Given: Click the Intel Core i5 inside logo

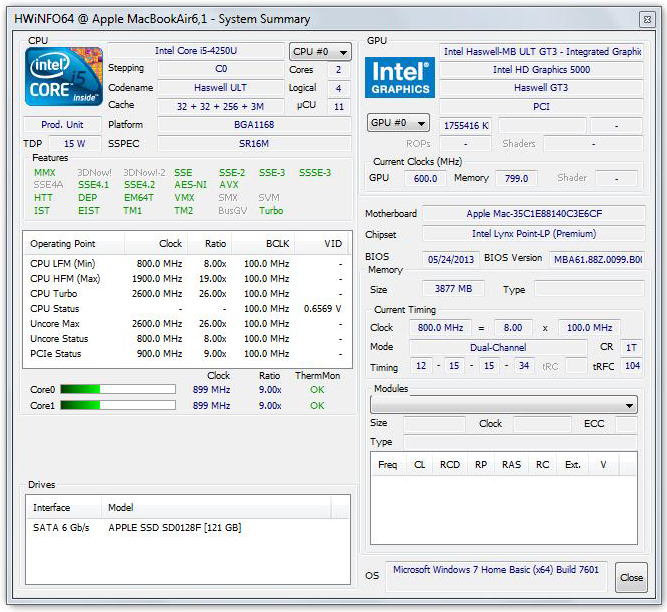Looking at the screenshot, I should coord(64,77).
